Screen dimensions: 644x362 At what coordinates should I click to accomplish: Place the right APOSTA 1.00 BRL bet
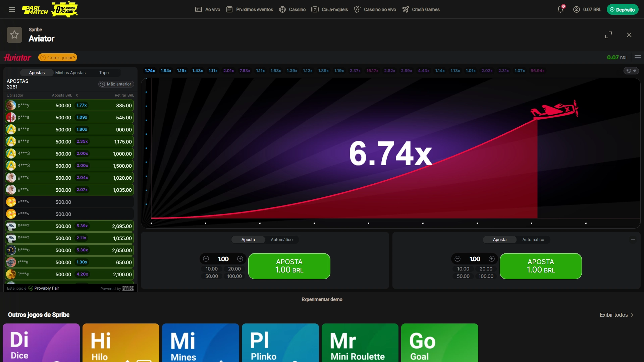pyautogui.click(x=541, y=266)
